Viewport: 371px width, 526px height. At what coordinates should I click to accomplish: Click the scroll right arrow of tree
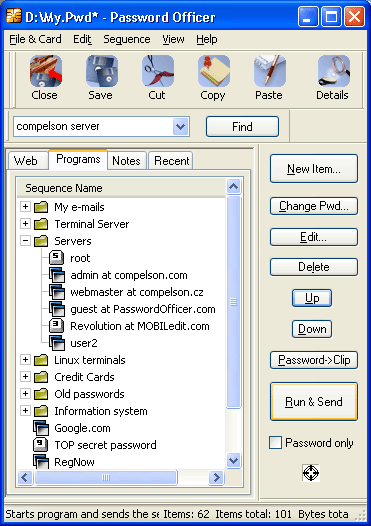pyautogui.click(x=216, y=477)
